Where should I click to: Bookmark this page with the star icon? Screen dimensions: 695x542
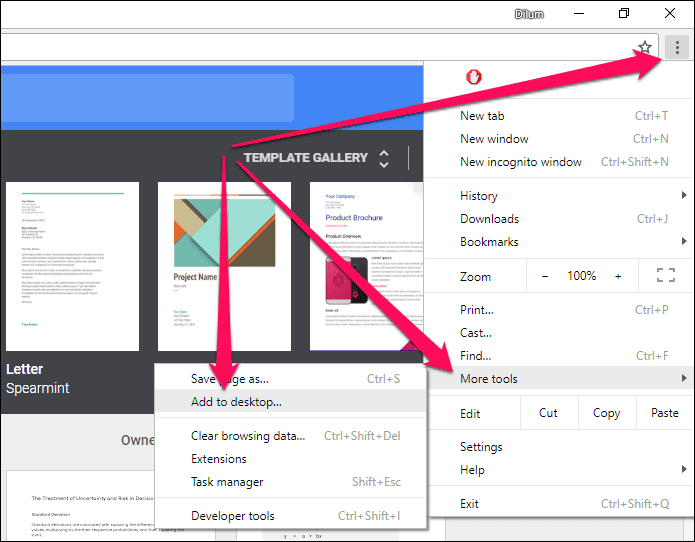tap(644, 47)
